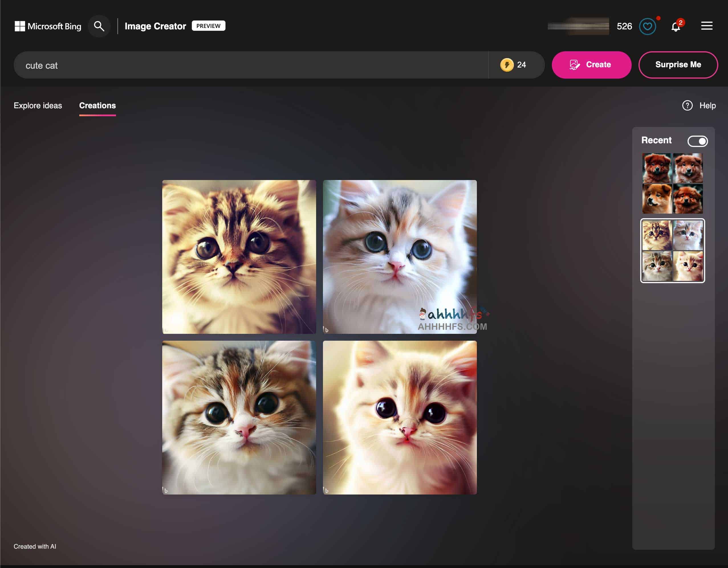The width and height of the screenshot is (728, 568).
Task: Click the Surprise Me button
Action: pos(678,64)
